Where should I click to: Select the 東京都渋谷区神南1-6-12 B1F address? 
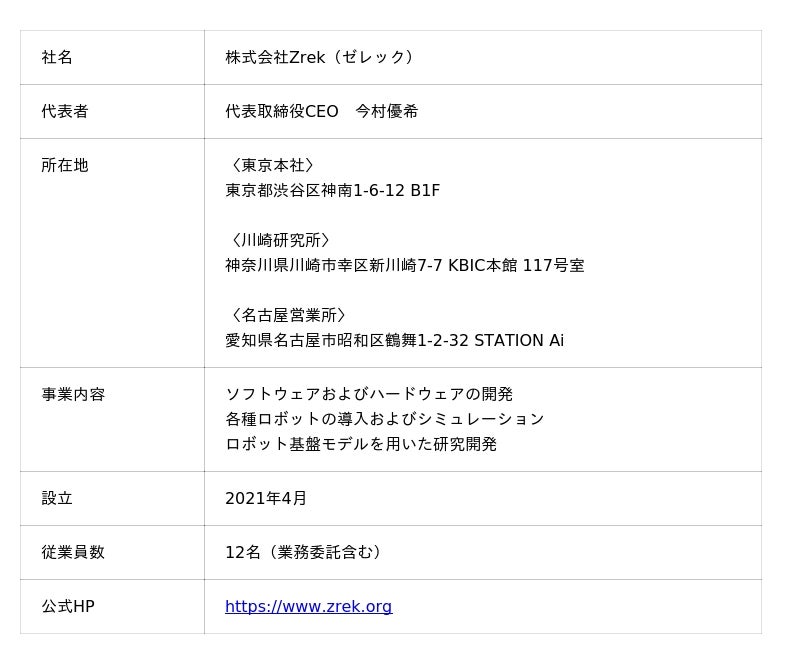pyautogui.click(x=332, y=191)
